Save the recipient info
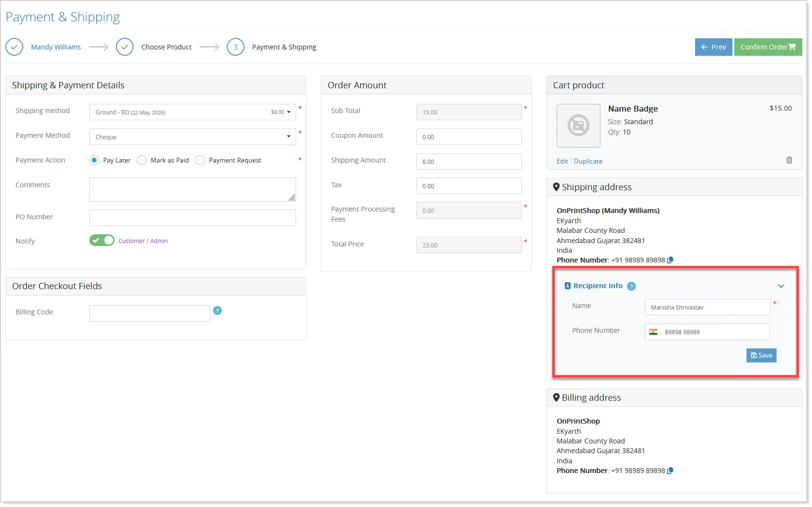 [761, 355]
